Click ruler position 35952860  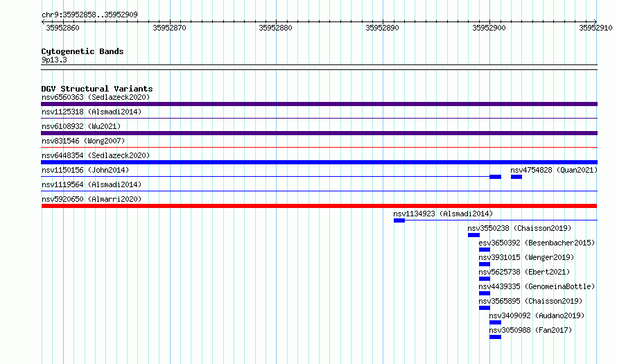(62, 28)
